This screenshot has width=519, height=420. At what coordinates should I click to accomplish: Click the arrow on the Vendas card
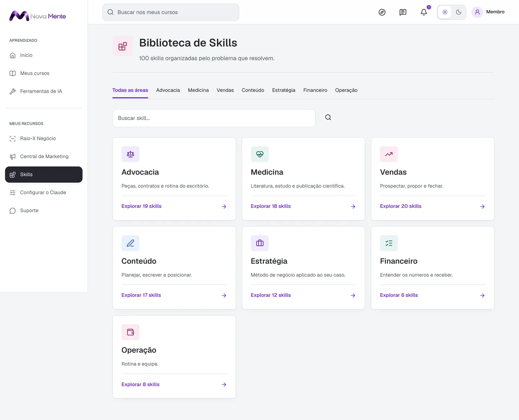[482, 206]
